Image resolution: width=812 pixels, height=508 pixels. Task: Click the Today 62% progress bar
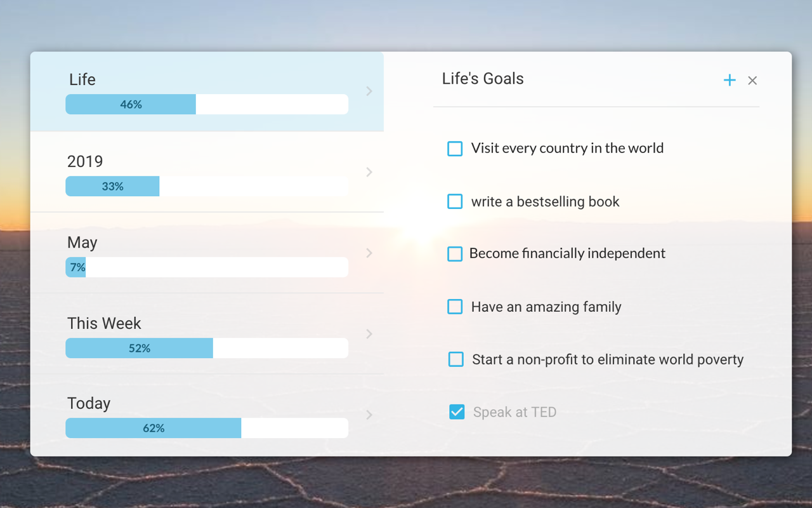207,428
